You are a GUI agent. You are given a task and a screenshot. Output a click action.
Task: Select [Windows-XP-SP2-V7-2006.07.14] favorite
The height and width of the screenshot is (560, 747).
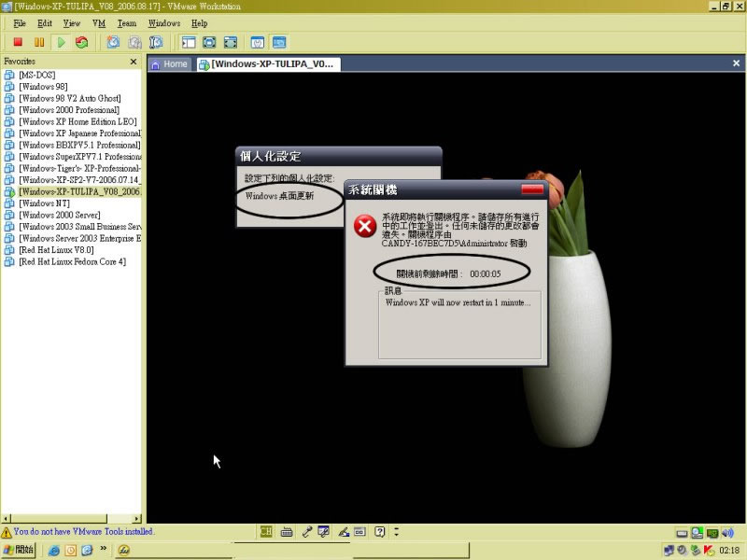pos(79,180)
